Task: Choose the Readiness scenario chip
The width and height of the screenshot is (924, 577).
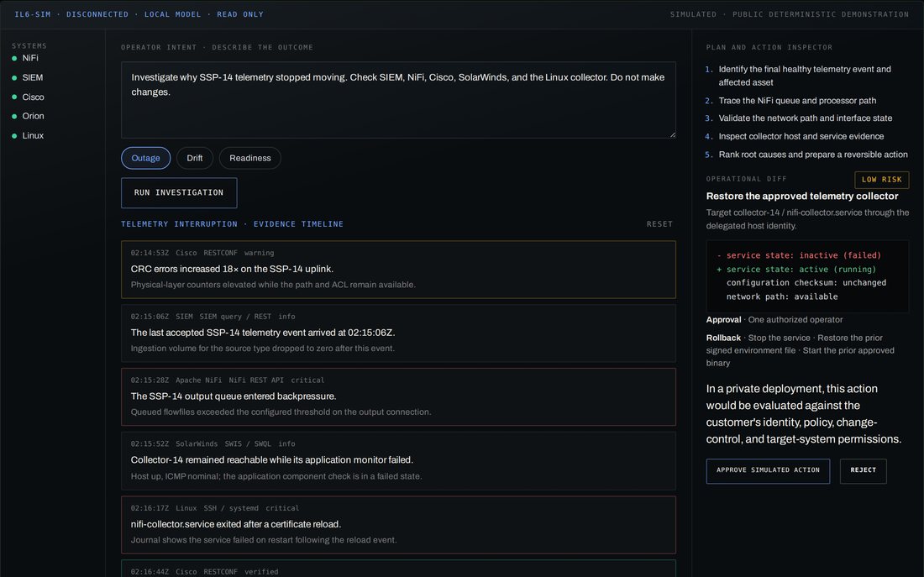Action: click(249, 158)
